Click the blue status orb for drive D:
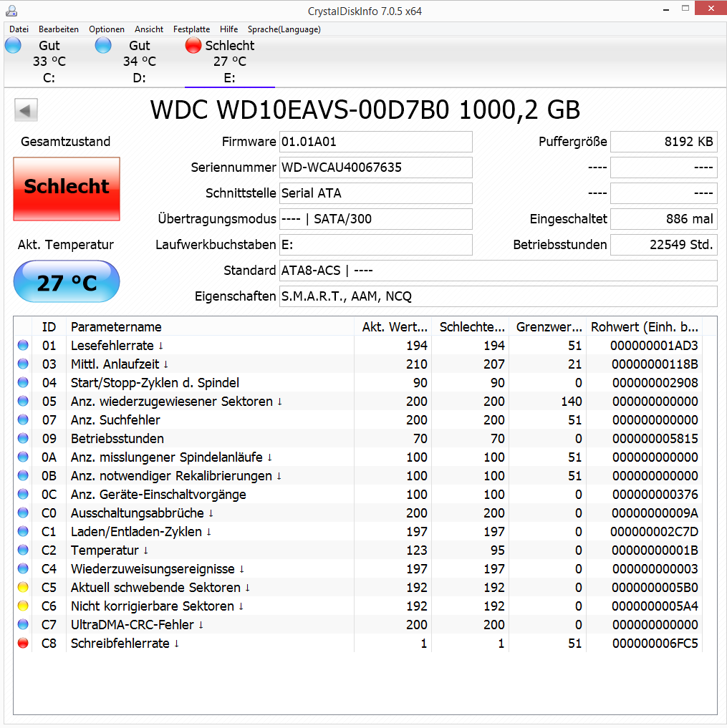The image size is (727, 728). point(103,46)
